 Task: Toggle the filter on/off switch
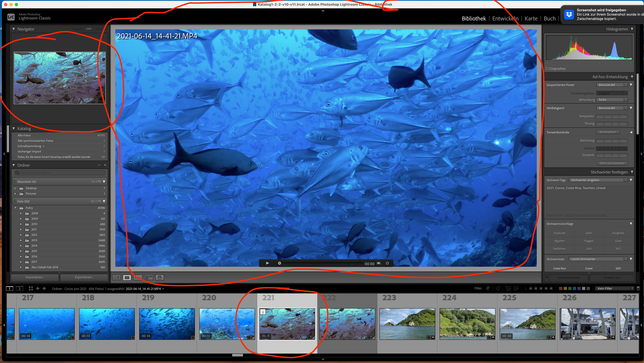click(638, 288)
